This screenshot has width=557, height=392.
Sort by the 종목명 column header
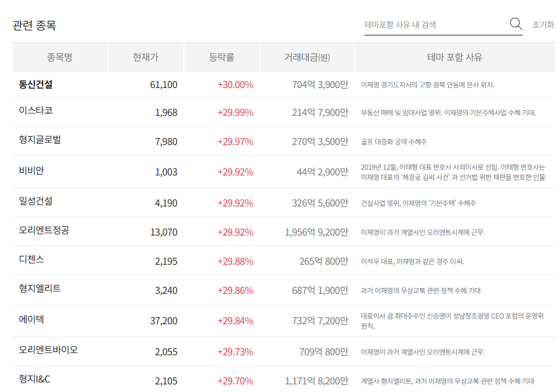(x=60, y=57)
